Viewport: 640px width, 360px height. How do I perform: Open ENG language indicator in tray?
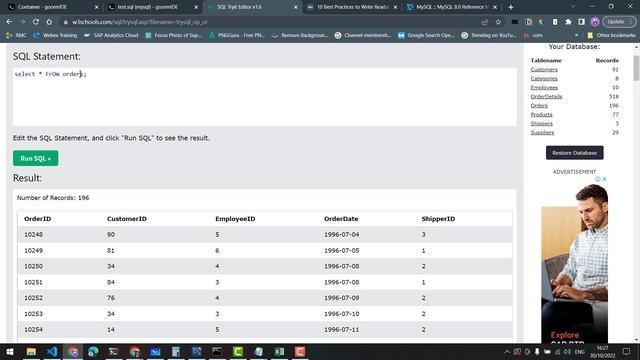pos(580,351)
